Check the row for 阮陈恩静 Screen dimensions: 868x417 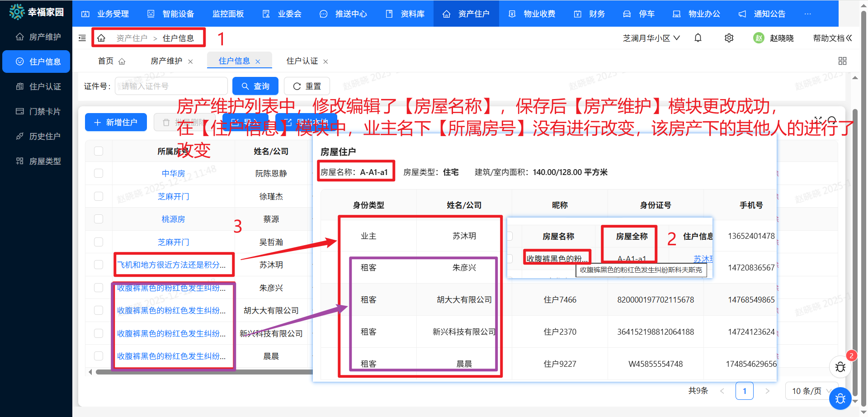[99, 173]
